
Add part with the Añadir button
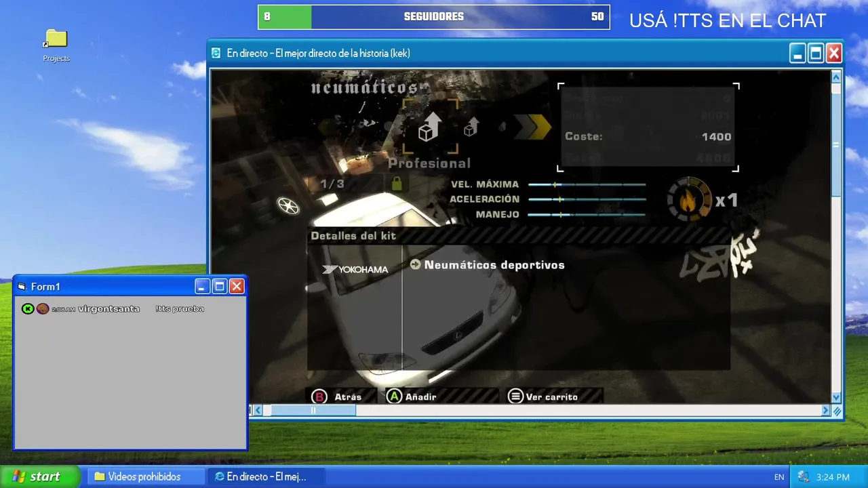[441, 396]
